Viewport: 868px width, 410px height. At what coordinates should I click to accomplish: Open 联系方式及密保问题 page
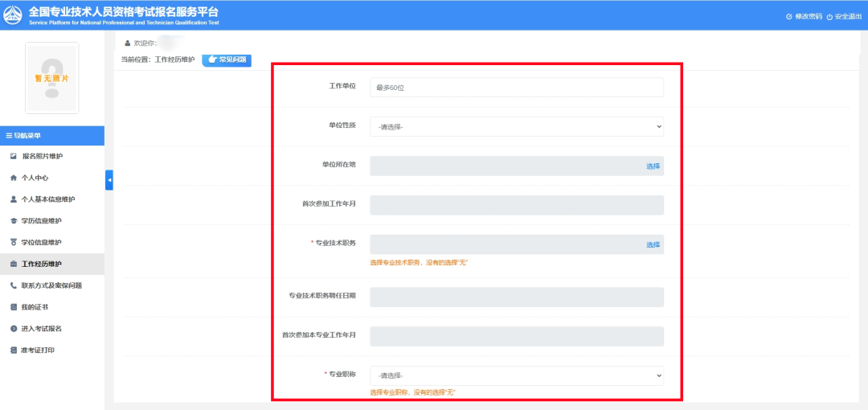coord(51,285)
